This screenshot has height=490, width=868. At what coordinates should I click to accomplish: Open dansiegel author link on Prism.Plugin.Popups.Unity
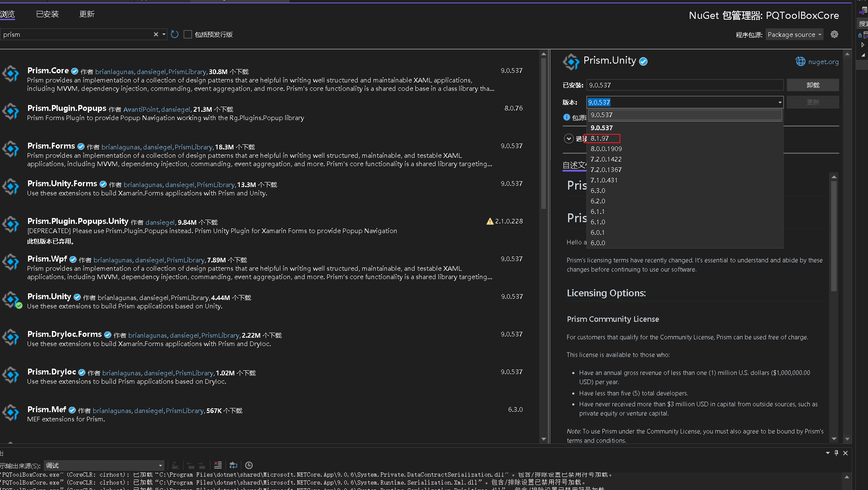(x=160, y=223)
